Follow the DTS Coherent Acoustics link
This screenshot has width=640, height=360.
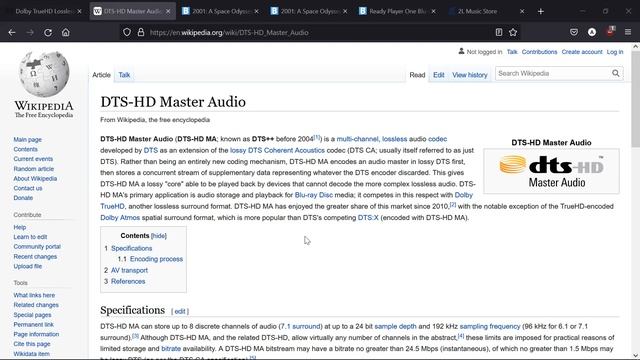pos(286,150)
